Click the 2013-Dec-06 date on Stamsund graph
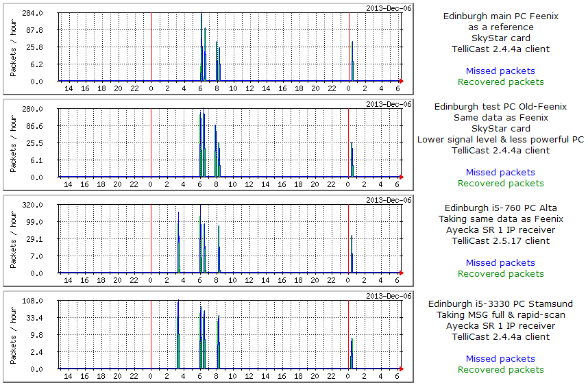The width and height of the screenshot is (588, 385). [389, 296]
